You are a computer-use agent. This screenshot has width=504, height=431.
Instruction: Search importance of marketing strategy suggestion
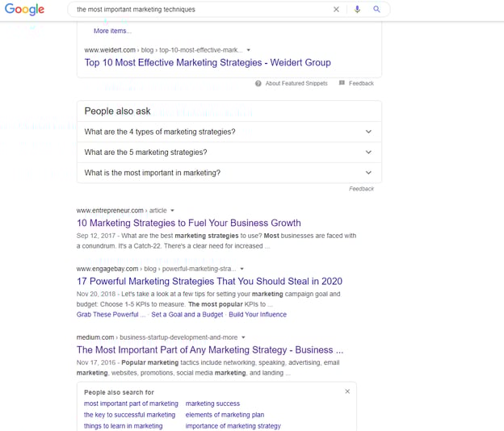click(x=233, y=426)
